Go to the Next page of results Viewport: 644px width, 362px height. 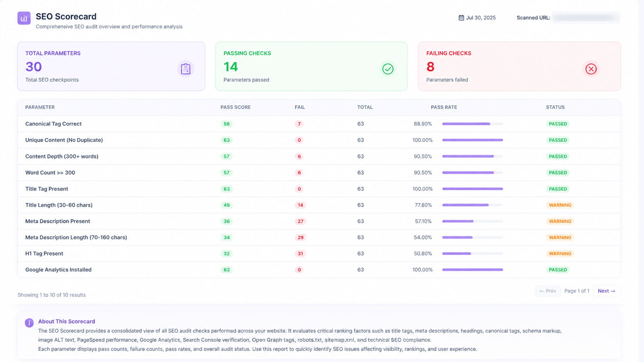pos(607,291)
